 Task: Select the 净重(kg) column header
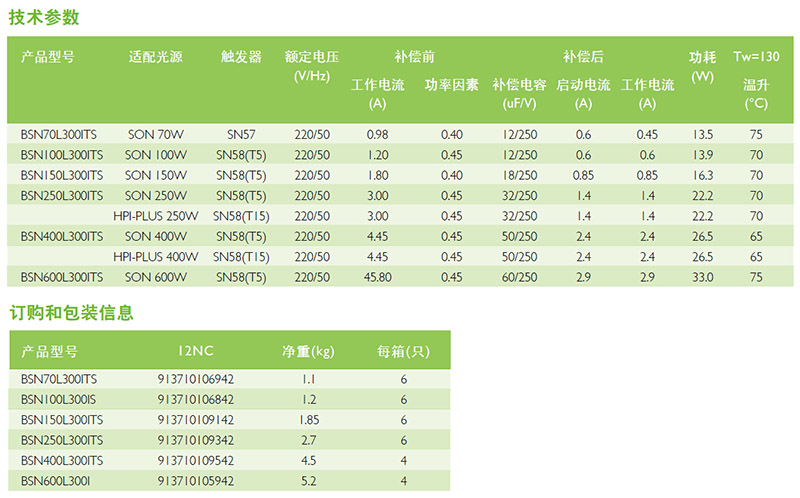[x=307, y=351]
